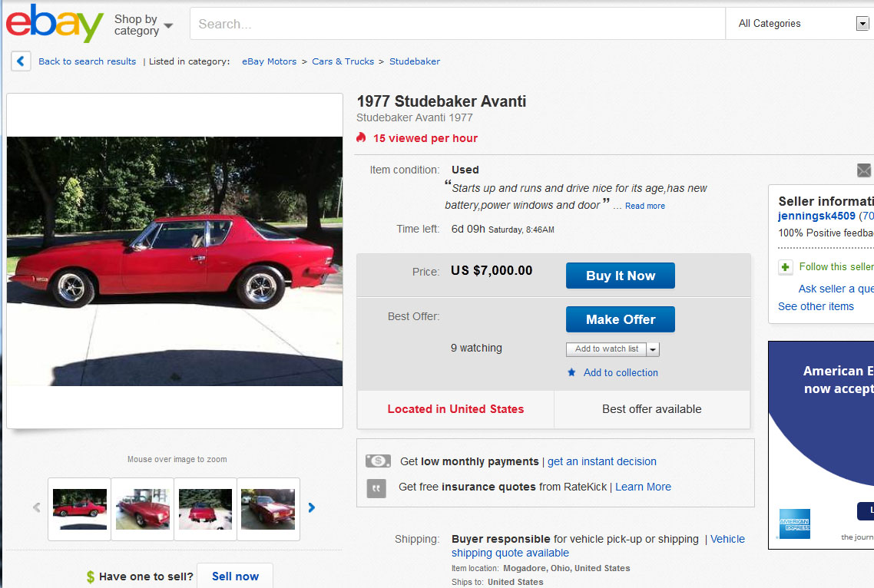Click the monthly payments money icon

[377, 461]
